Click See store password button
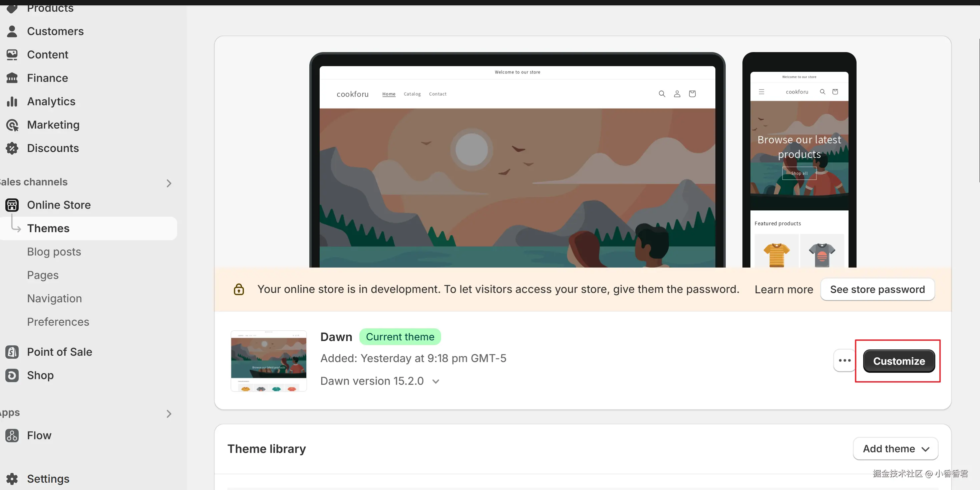The height and width of the screenshot is (490, 980). [877, 289]
